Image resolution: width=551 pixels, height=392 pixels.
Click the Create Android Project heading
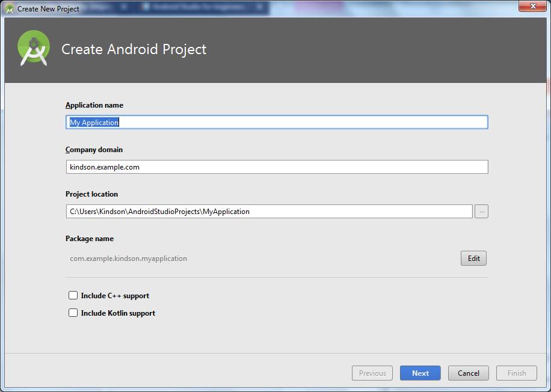134,49
